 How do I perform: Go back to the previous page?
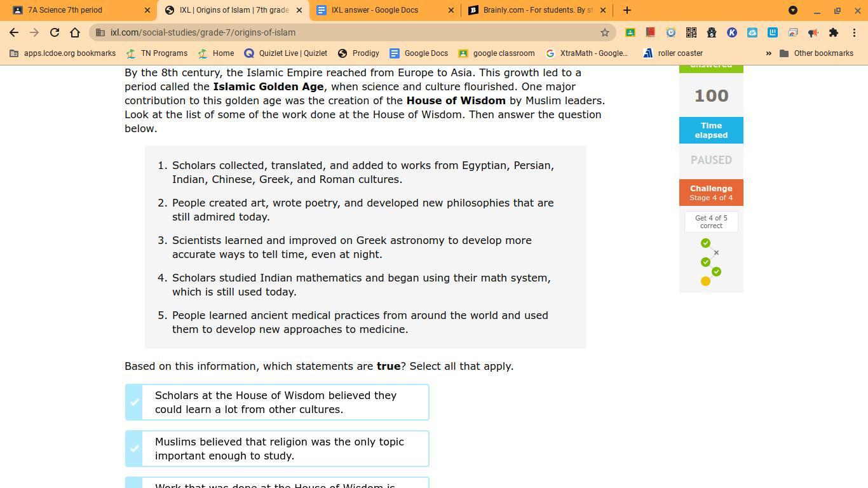click(x=14, y=32)
